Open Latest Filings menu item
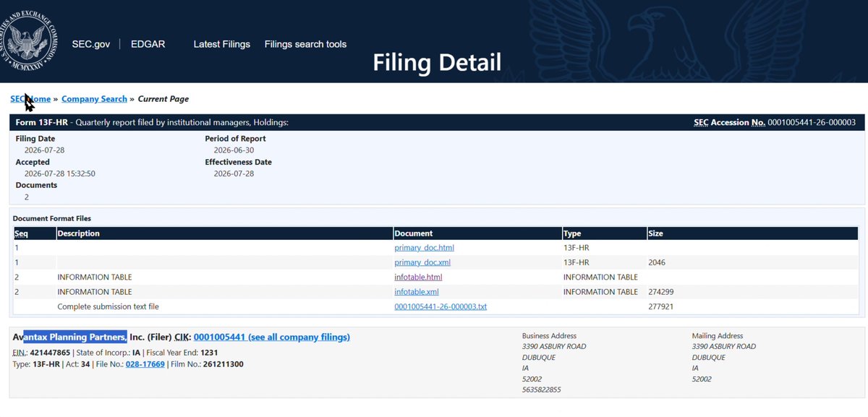The height and width of the screenshot is (417, 868). pos(222,44)
